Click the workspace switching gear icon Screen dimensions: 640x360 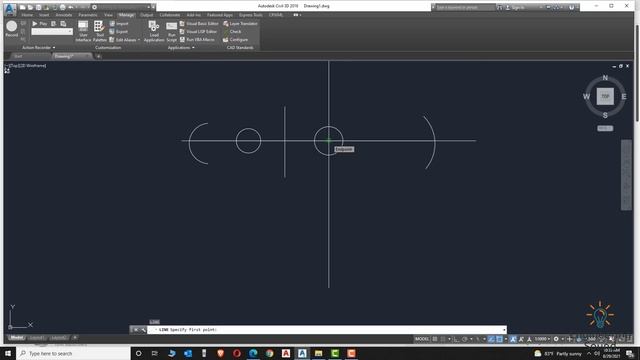pyautogui.click(x=556, y=339)
